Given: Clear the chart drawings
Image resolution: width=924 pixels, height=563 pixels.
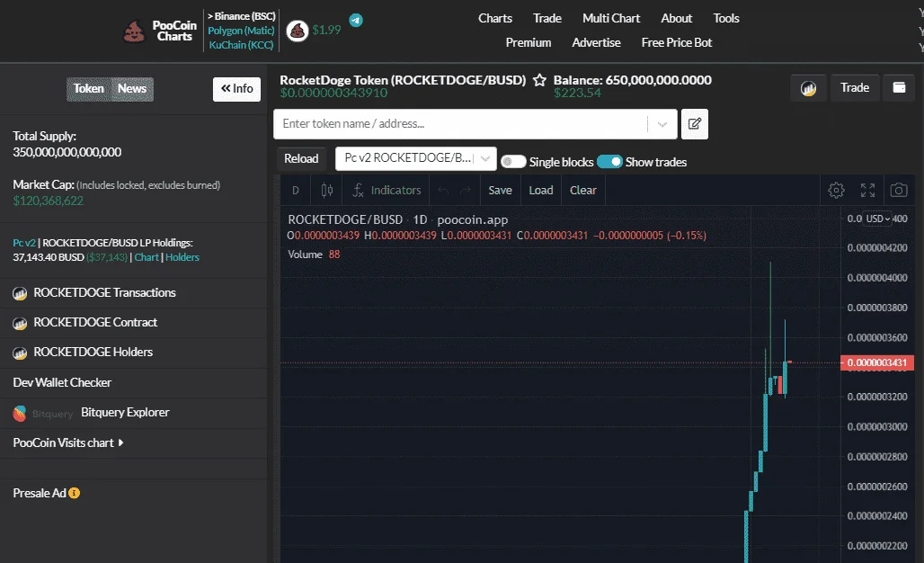Looking at the screenshot, I should coord(582,191).
